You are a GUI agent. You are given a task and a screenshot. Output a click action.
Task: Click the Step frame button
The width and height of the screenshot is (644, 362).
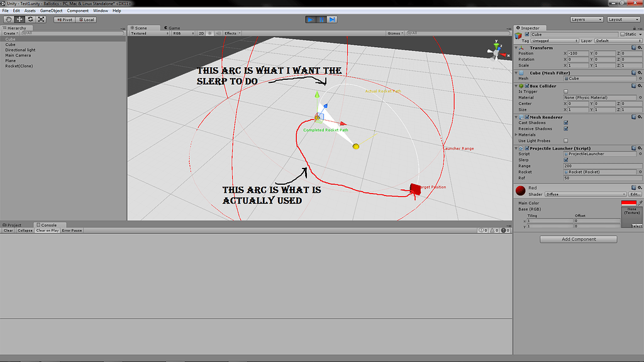[332, 19]
